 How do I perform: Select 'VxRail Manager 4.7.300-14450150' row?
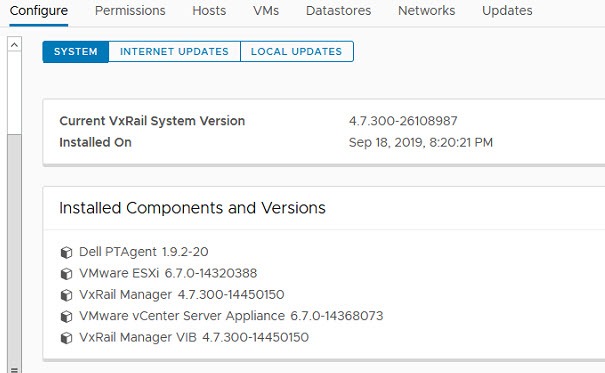[182, 295]
